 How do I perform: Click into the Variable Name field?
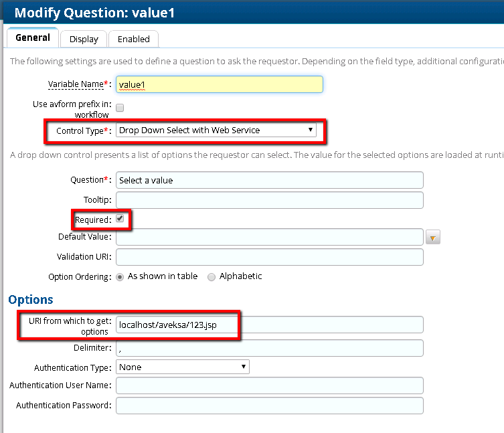coord(219,84)
